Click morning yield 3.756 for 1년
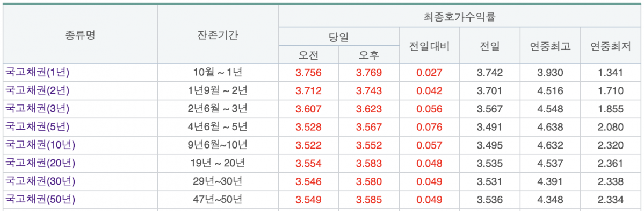Image resolution: width=644 pixels, height=211 pixels. tap(308, 73)
